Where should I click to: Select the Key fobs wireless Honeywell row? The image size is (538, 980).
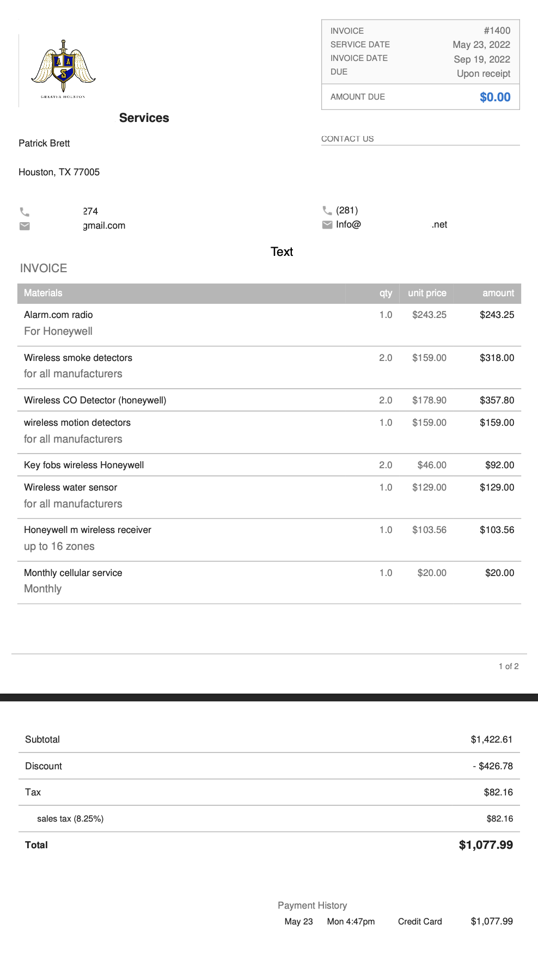pyautogui.click(x=84, y=465)
